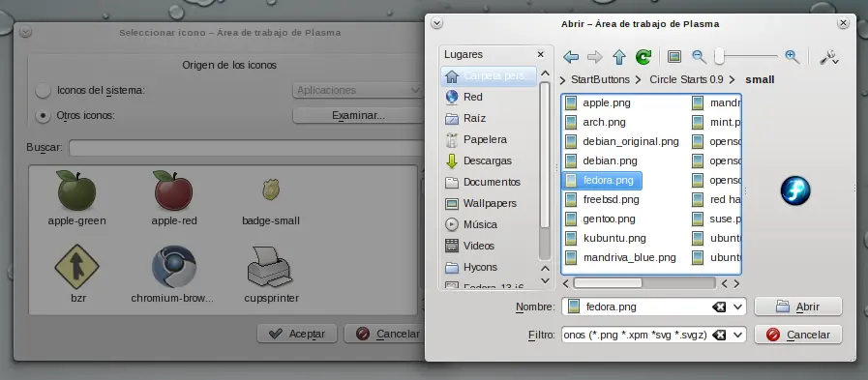Screen dimensions: 868x380
Task: Click the forward navigation arrow in Abrir dialog
Action: [x=595, y=57]
